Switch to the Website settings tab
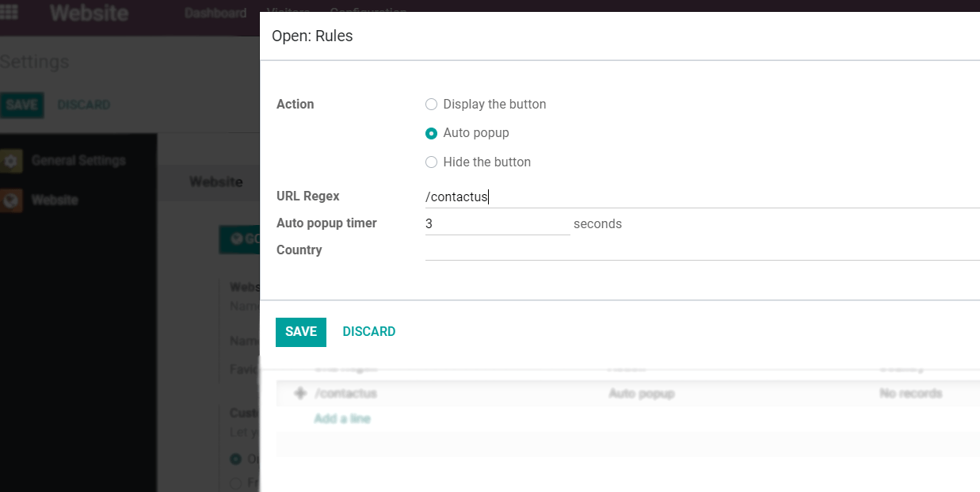 215,181
